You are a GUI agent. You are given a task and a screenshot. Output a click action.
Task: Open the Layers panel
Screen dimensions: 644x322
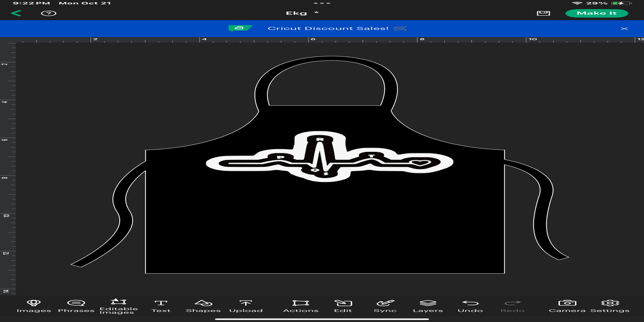[428, 306]
